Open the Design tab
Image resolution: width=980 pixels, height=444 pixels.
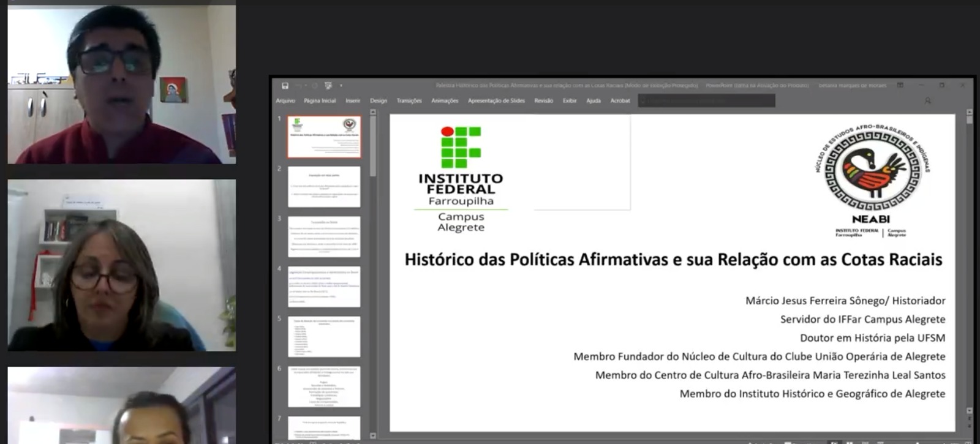coord(379,101)
